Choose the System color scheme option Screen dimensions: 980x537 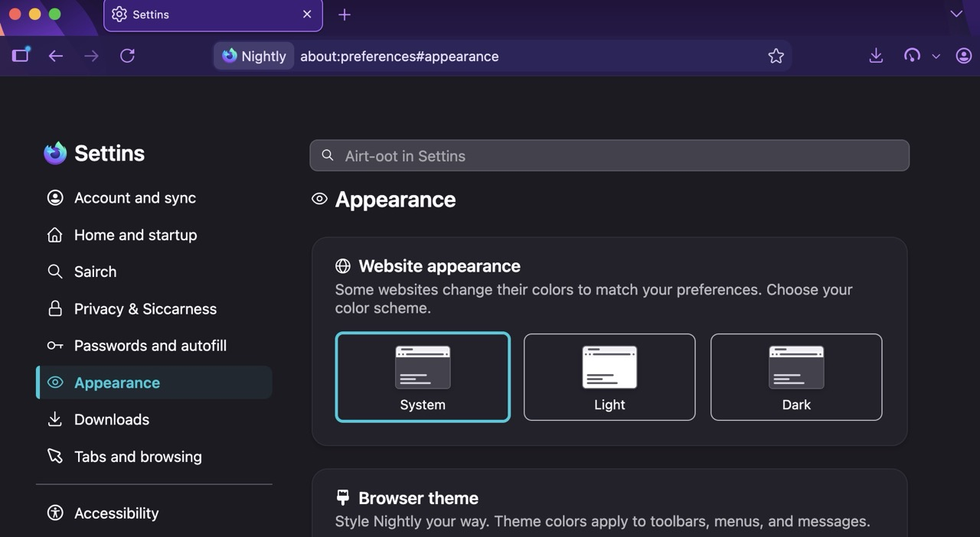423,377
